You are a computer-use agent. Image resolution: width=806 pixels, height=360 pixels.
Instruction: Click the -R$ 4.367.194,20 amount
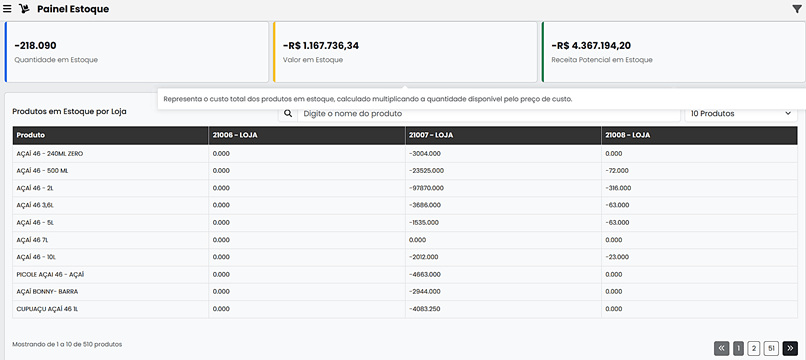tap(591, 45)
